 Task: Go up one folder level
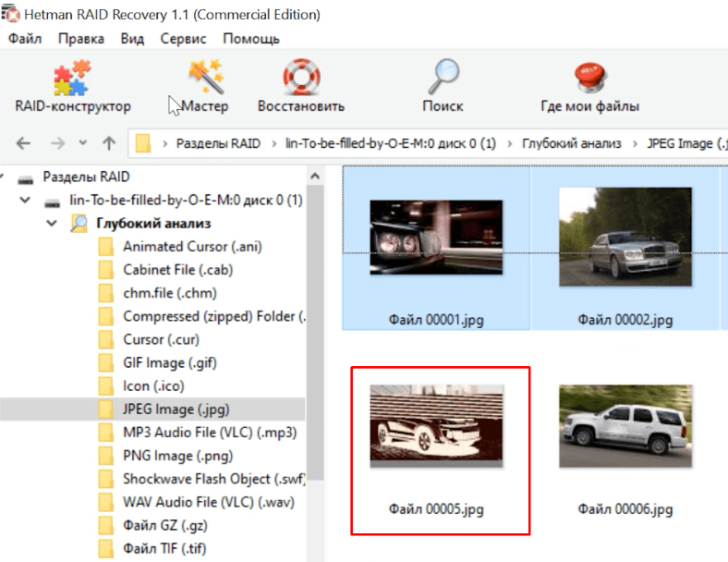click(109, 143)
